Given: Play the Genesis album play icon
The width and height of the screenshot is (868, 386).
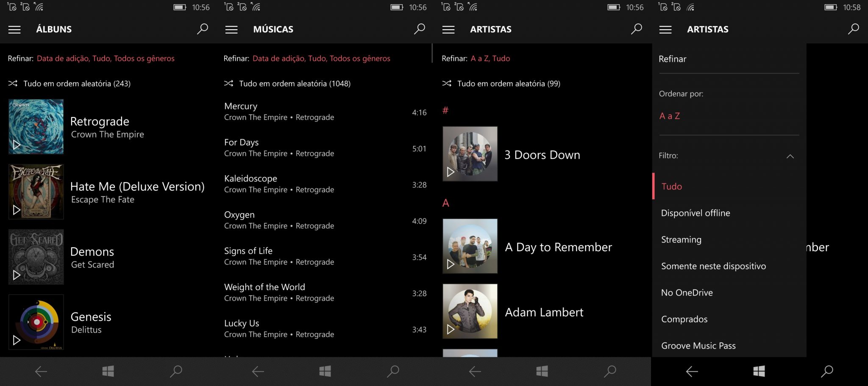Looking at the screenshot, I should click(x=17, y=340).
